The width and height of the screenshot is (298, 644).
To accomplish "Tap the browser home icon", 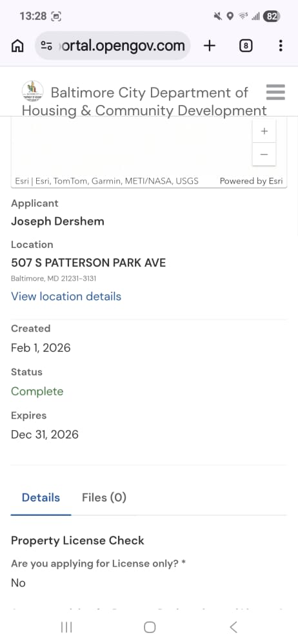I will click(x=17, y=46).
